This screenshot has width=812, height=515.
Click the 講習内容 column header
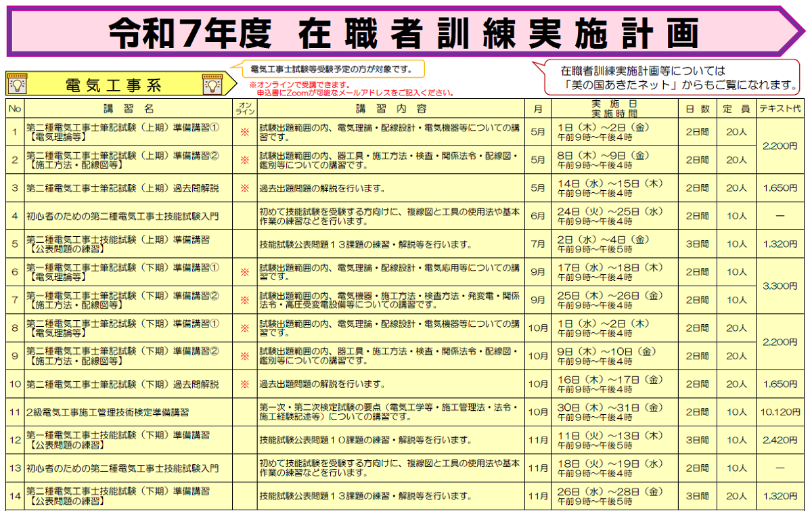click(392, 108)
